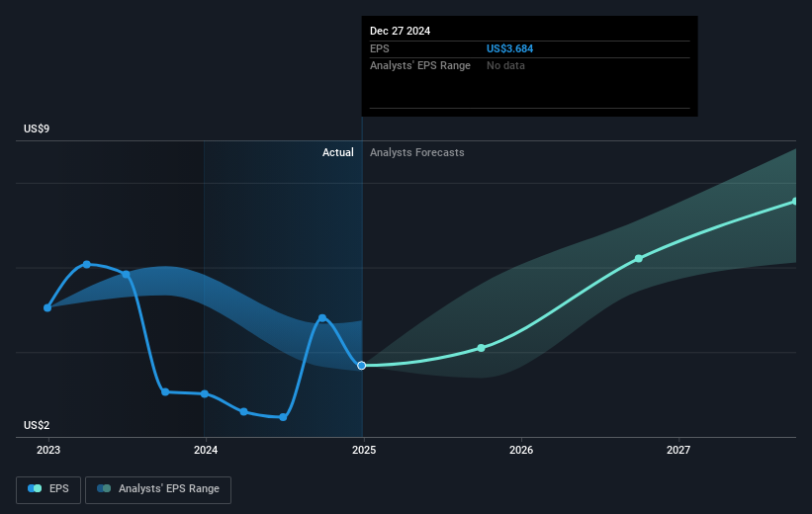
Task: Click the Analysts' EPS Range tooltip row label
Action: pyautogui.click(x=420, y=66)
